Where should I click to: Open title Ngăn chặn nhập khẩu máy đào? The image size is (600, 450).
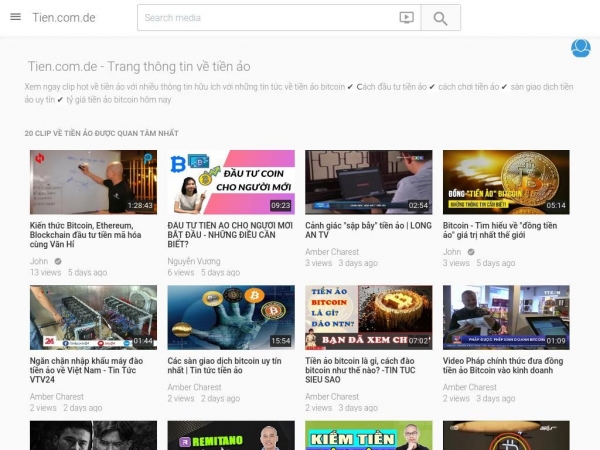(x=86, y=370)
